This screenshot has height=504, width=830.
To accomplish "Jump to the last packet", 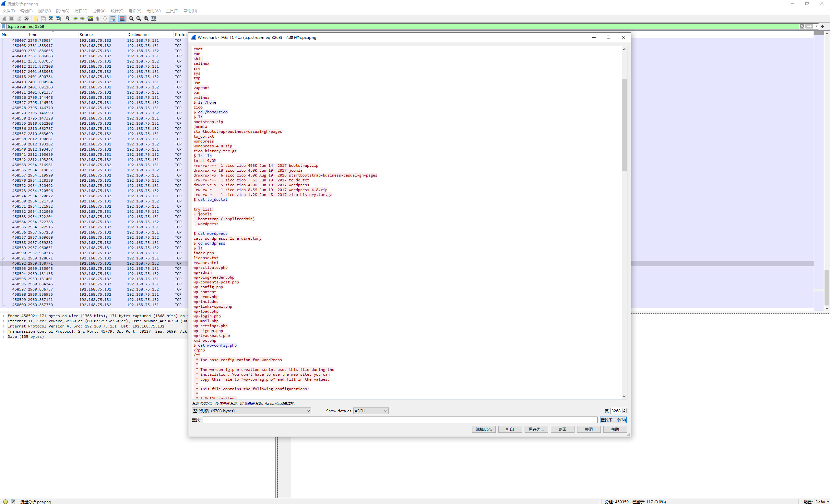I will (105, 18).
